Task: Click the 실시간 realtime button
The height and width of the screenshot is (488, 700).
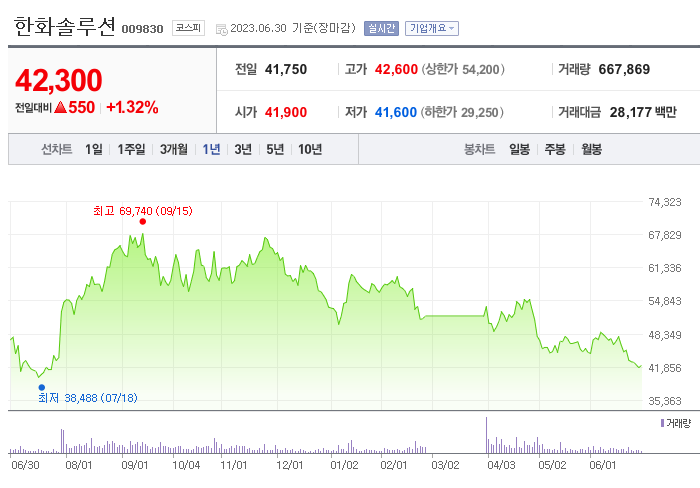Action: (x=381, y=28)
